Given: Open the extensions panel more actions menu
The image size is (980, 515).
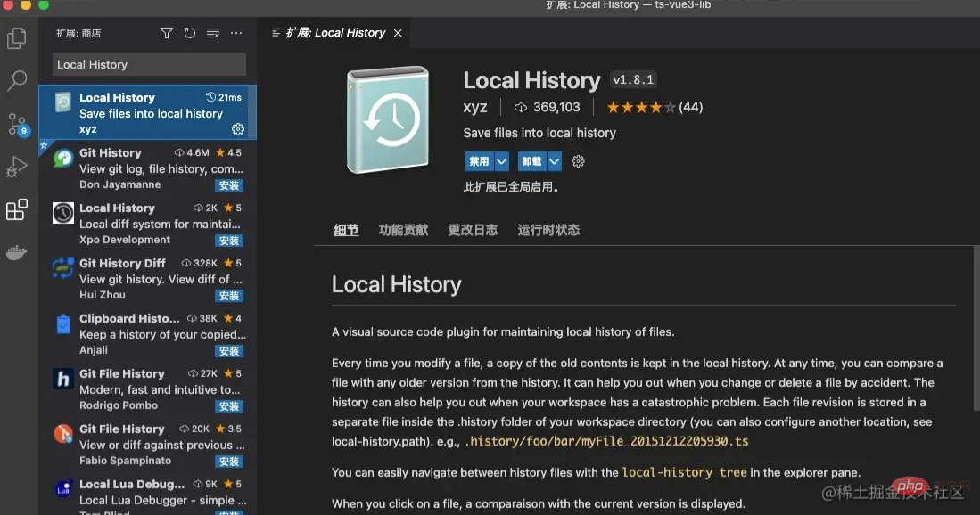Looking at the screenshot, I should [236, 33].
